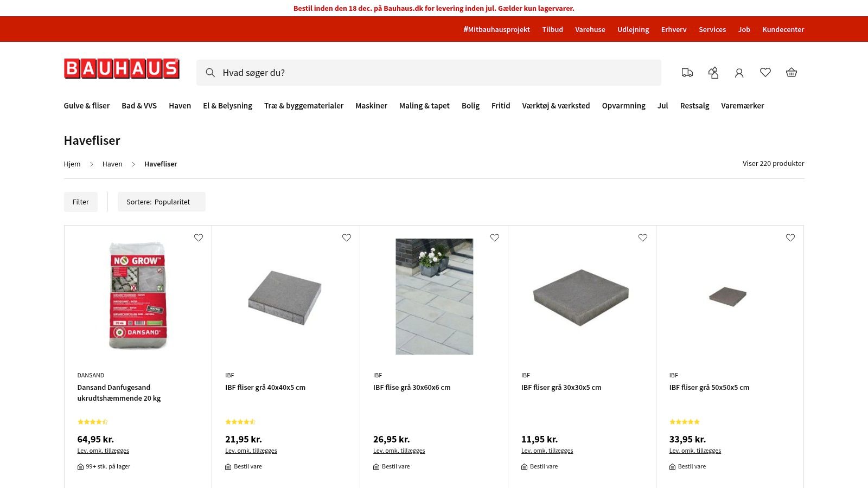
Task: Open Bad & VVS menu
Action: [139, 106]
